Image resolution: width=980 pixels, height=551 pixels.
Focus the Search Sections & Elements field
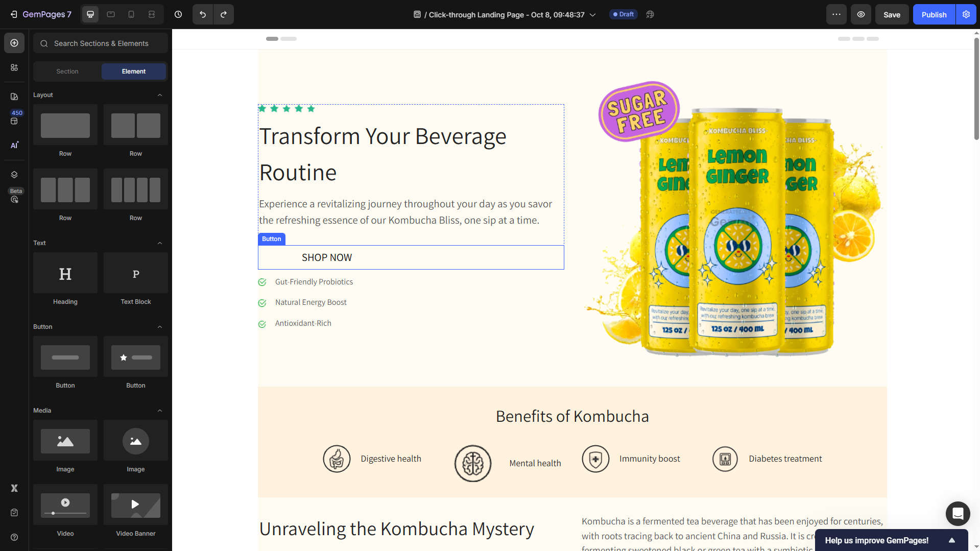(101, 43)
